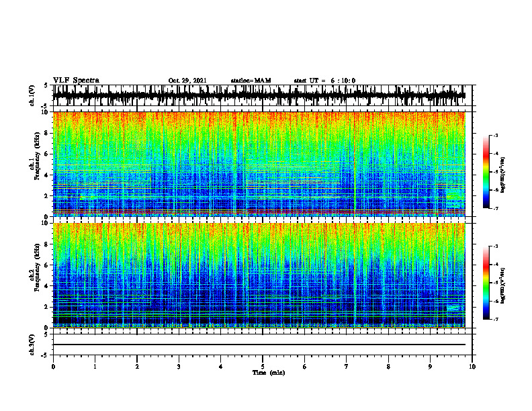This screenshot has width=532, height=411.
Task: Click ch.1 frequency tick label 8
Action: click(x=46, y=133)
